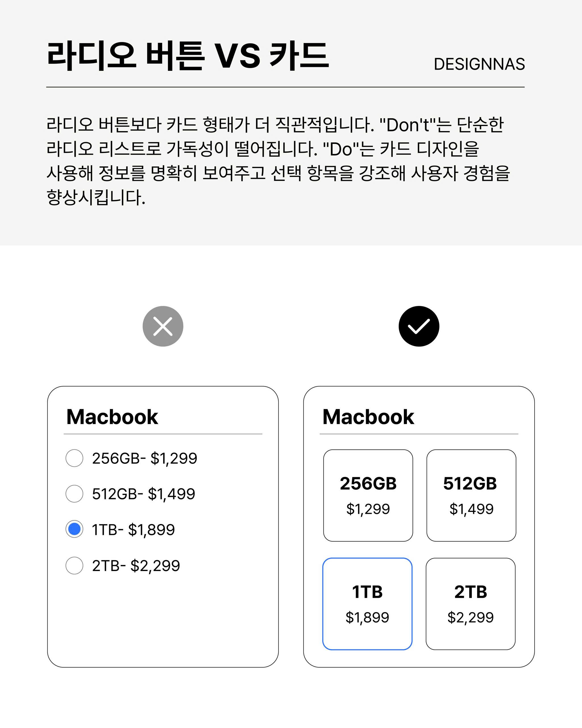Select the 512GB radio button circle
582x728 pixels.
74,494
